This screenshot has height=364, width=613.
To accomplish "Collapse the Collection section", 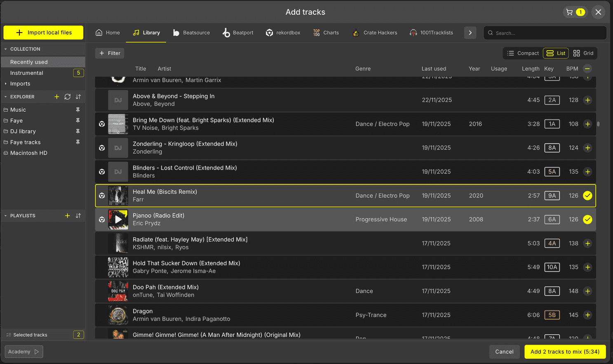I will tap(6, 49).
